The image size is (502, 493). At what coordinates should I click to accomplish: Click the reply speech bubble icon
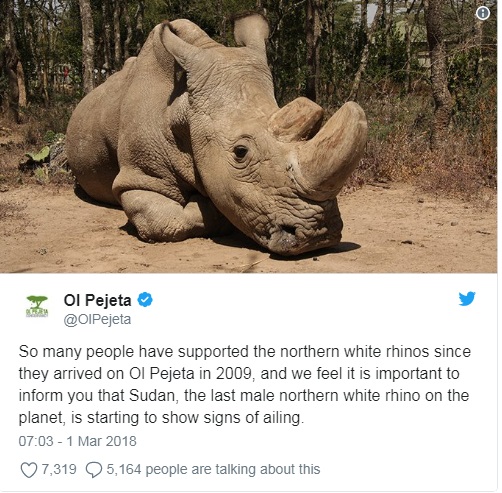click(94, 470)
